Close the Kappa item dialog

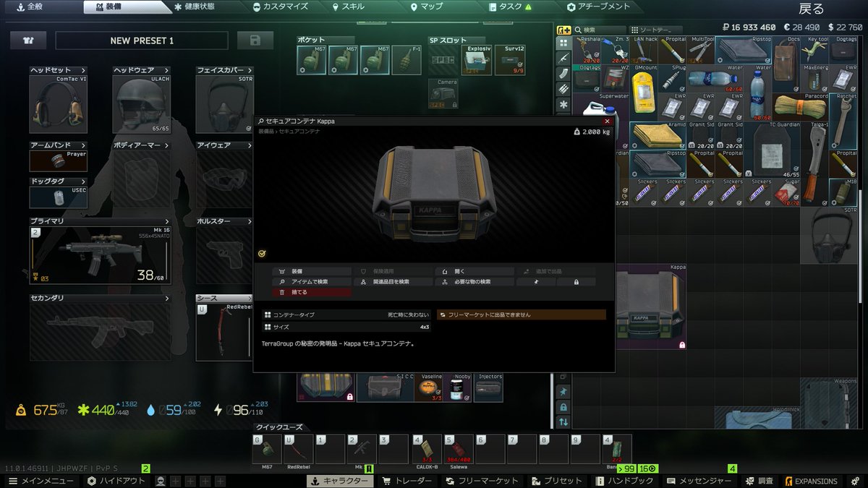[x=607, y=121]
